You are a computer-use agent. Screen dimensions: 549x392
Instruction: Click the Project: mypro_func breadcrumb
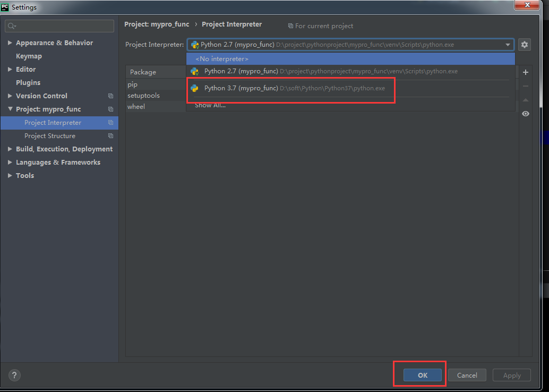(157, 24)
